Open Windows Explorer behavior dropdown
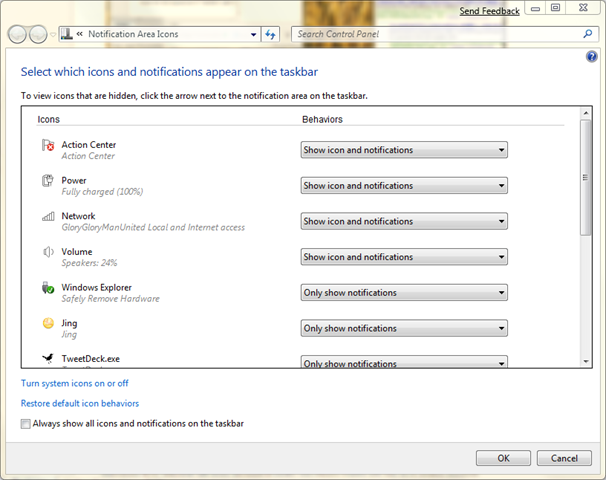 [x=404, y=293]
